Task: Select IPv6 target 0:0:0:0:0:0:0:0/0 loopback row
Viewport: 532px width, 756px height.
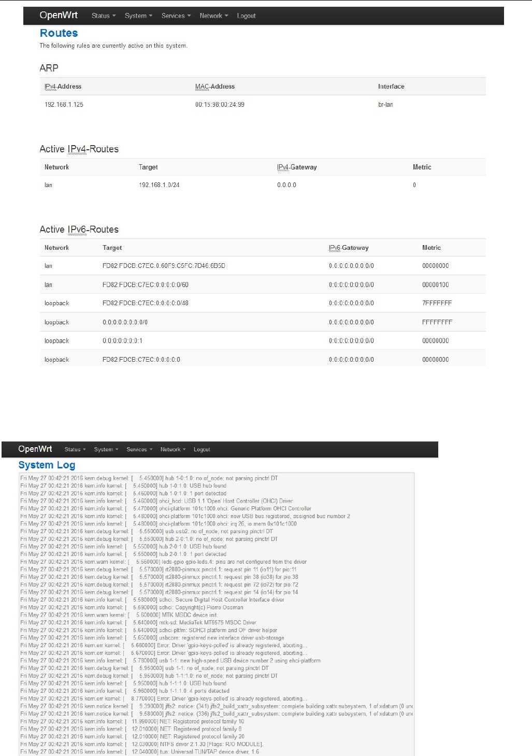Action: (125, 322)
